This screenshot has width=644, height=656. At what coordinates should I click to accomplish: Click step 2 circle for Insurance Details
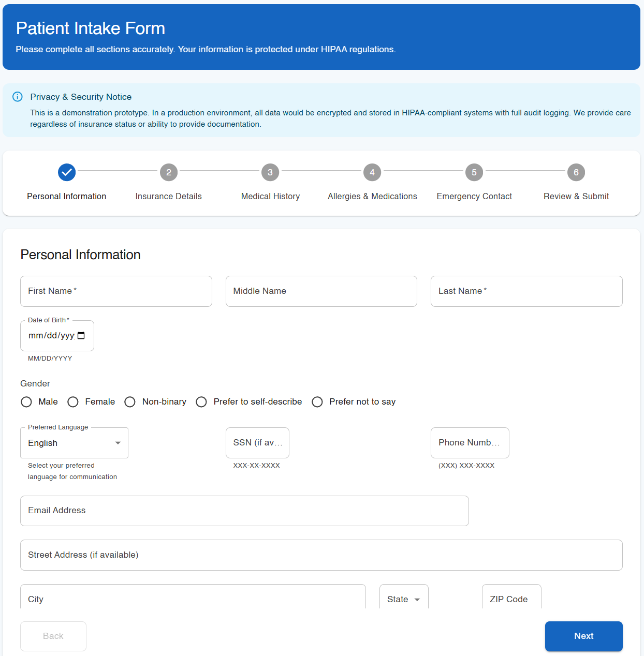tap(168, 172)
